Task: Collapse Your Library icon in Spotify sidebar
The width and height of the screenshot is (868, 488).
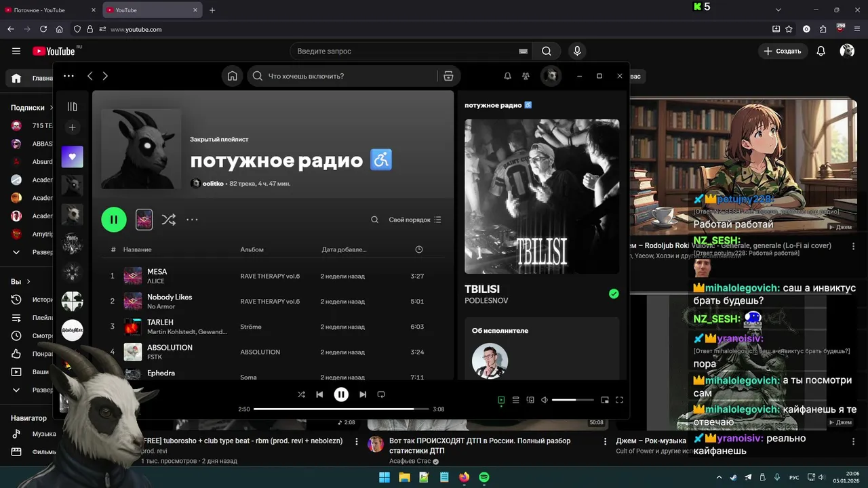Action: click(73, 106)
